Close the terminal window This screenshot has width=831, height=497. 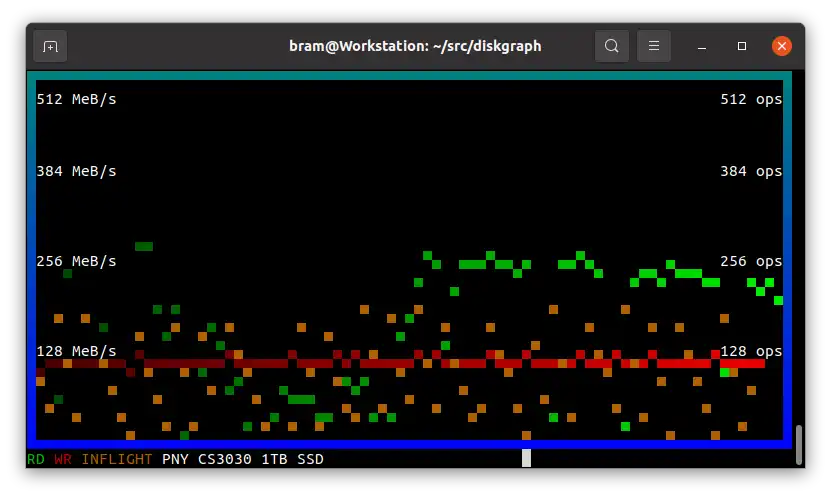781,46
